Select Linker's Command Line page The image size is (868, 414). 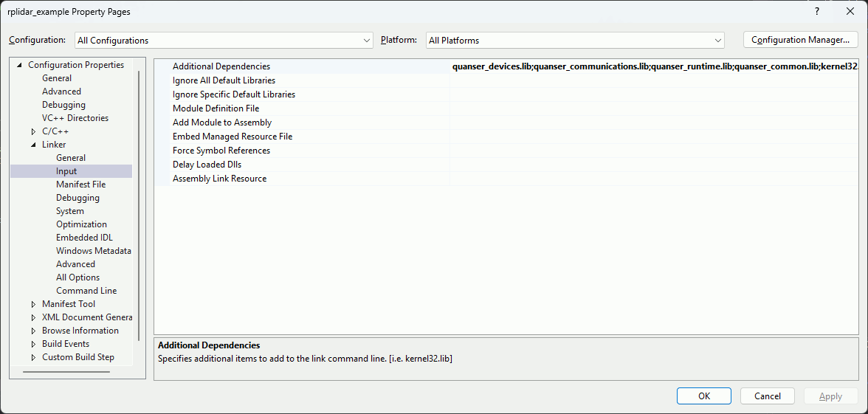pyautogui.click(x=86, y=291)
